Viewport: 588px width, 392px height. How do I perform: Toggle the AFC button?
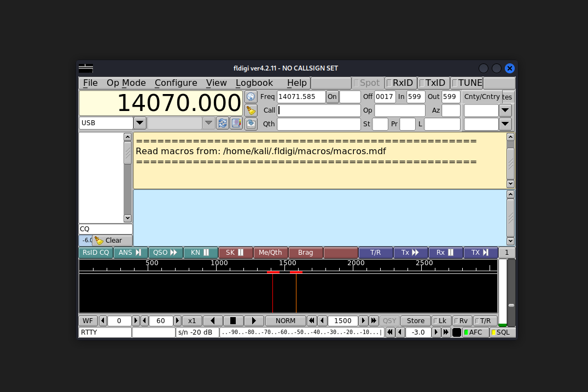pos(475,332)
